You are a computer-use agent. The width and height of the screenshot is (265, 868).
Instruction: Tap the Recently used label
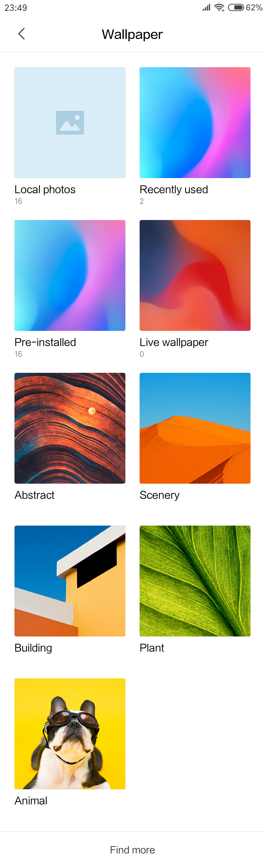pyautogui.click(x=174, y=189)
